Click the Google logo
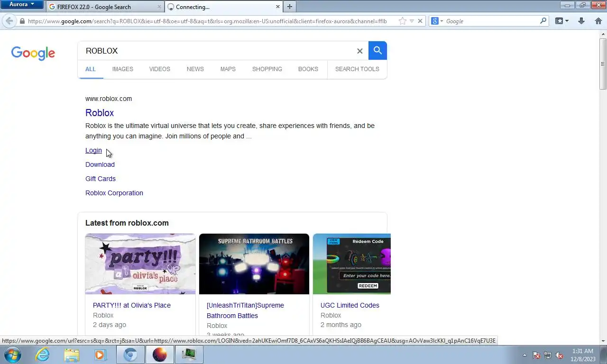607x364 pixels. (33, 53)
